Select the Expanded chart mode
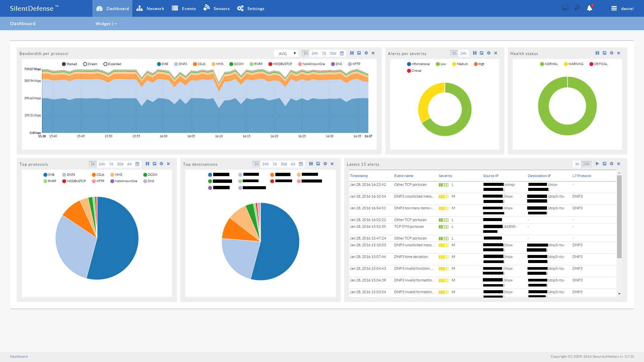 (105, 64)
